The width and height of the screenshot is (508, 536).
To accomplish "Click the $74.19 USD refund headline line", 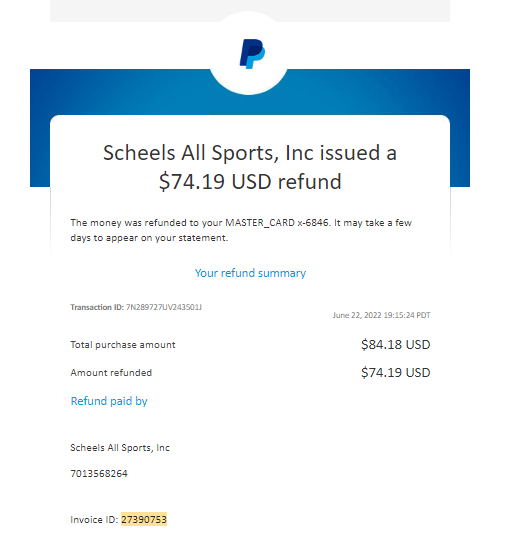I will [250, 182].
